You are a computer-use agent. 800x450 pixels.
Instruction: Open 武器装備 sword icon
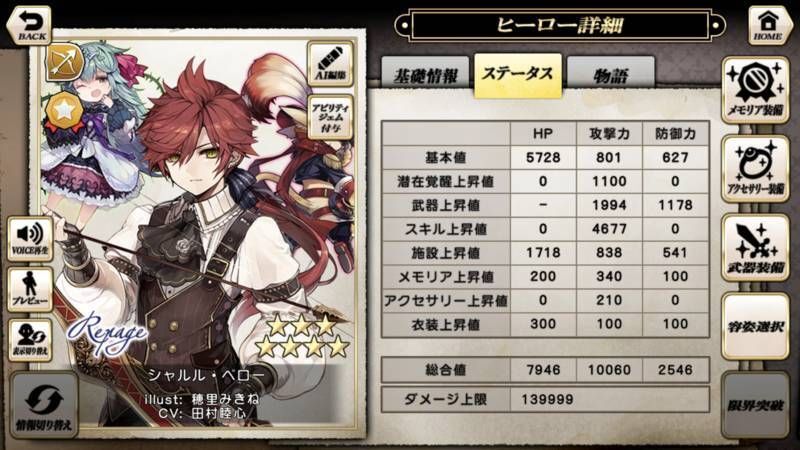pos(756,248)
